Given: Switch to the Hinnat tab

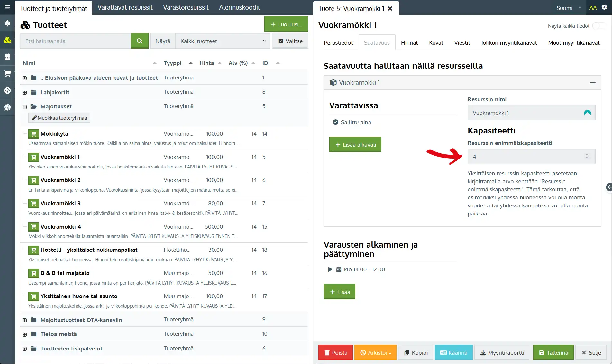Looking at the screenshot, I should (x=409, y=43).
